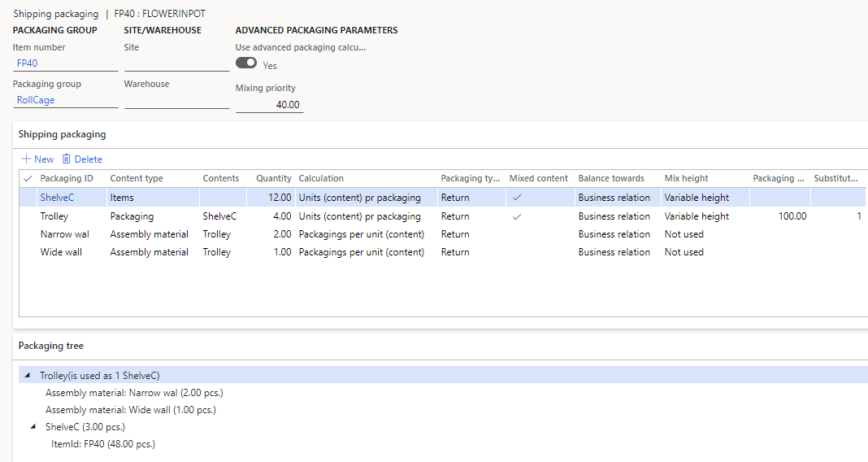Screen dimensions: 868x462
Task: Toggle Mixed content checkmark for Trolley row
Action: 516,216
